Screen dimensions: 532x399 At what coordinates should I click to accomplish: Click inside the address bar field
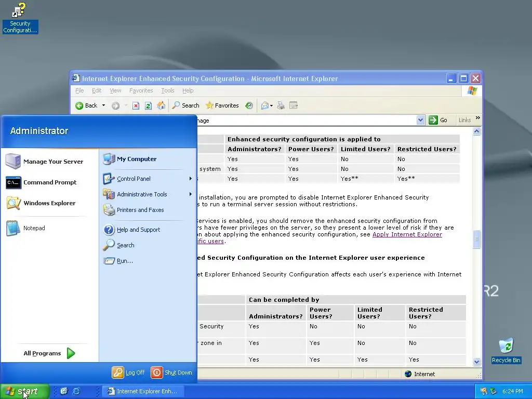point(306,121)
